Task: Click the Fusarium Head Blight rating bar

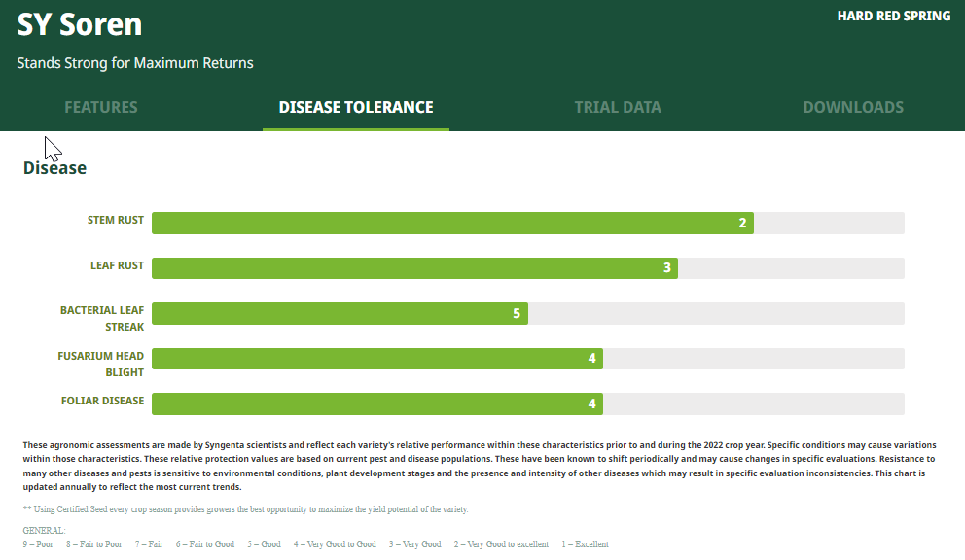Action: click(528, 359)
